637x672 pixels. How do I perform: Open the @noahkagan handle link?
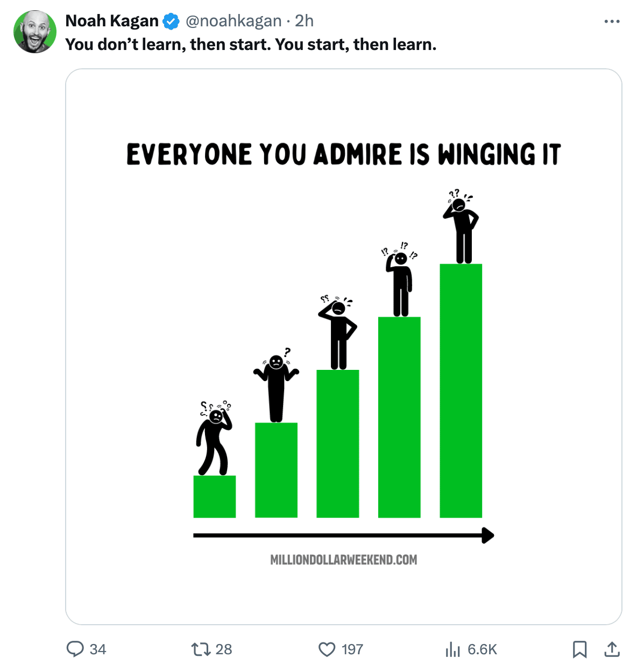point(233,21)
